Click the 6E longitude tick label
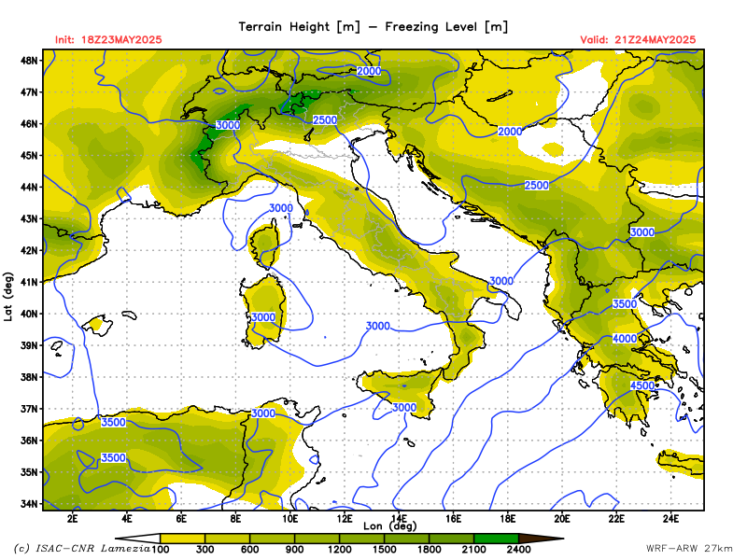Image resolution: width=747 pixels, height=560 pixels. [181, 519]
